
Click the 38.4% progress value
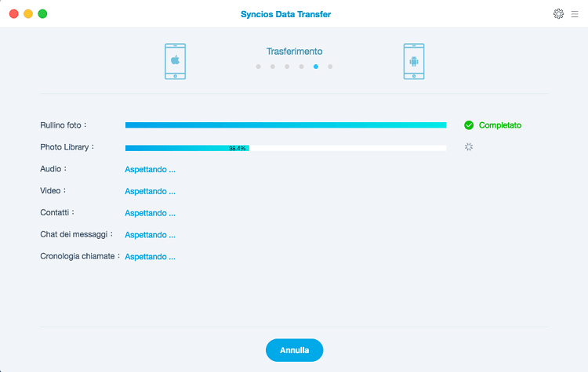238,148
